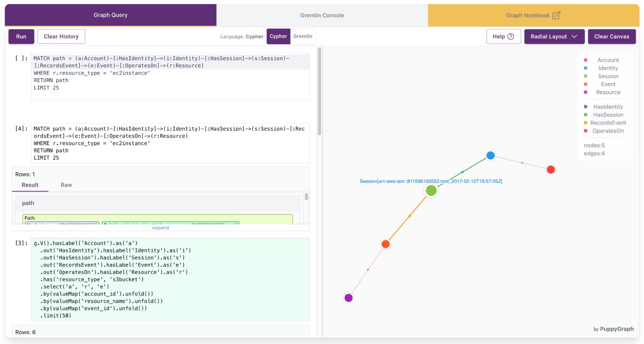Toggle the OperatesOn edge legend entry
The height and width of the screenshot is (344, 644).
pyautogui.click(x=585, y=131)
